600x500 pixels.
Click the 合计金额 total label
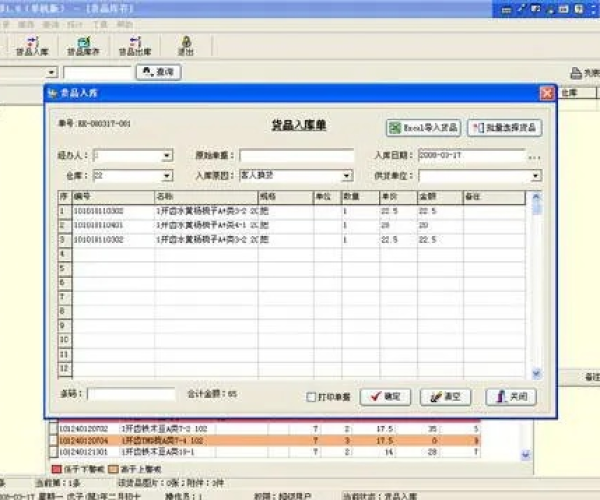212,394
